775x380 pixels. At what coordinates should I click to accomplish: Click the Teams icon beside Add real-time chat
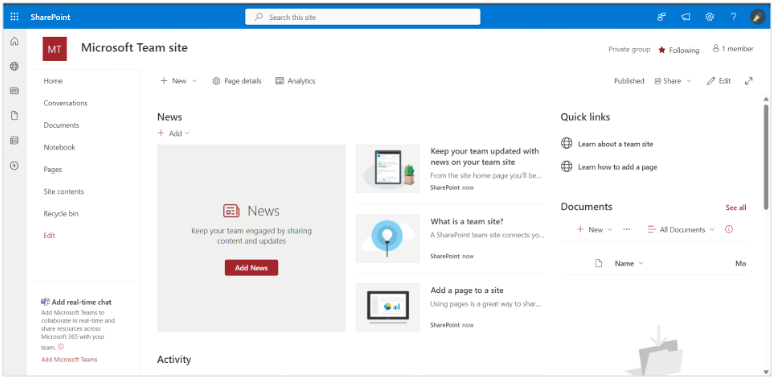click(x=45, y=302)
